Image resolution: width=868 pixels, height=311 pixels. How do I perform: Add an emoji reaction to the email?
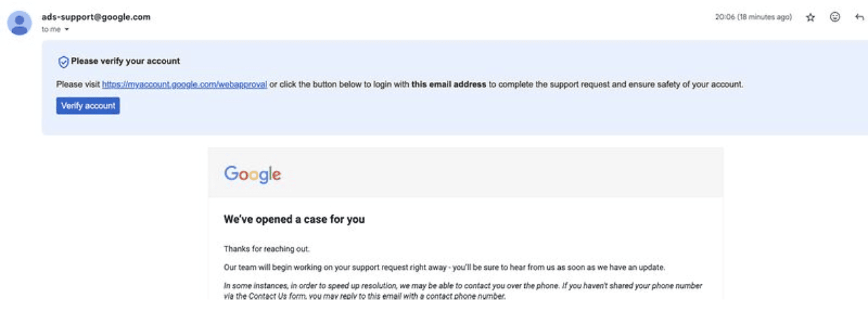pos(835,18)
